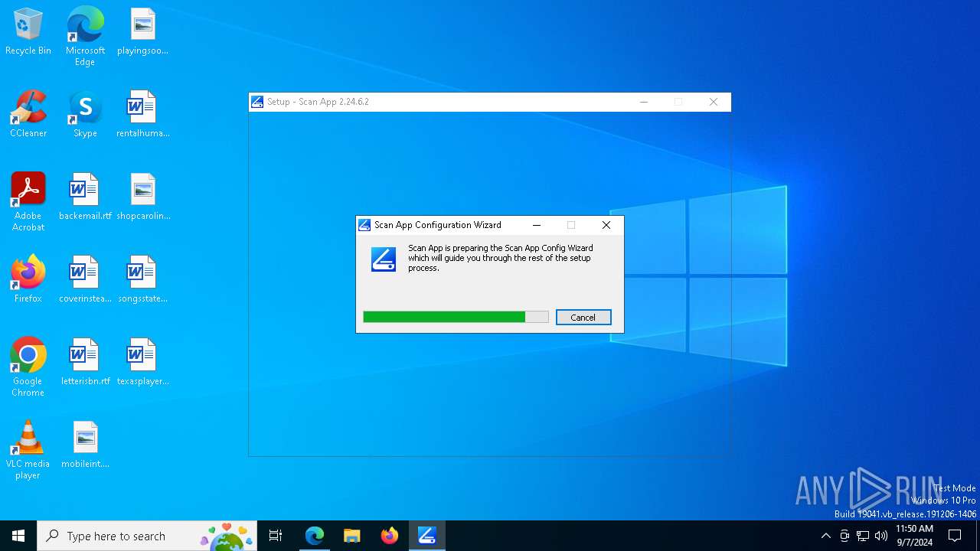Select letterisbn.rtf document icon
980x551 pixels.
[x=85, y=363]
